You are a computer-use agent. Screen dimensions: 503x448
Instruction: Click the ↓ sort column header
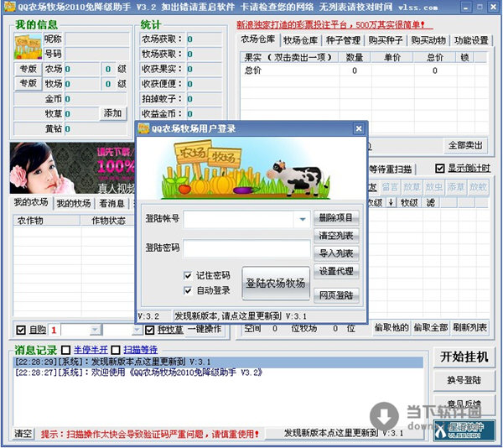[391, 202]
